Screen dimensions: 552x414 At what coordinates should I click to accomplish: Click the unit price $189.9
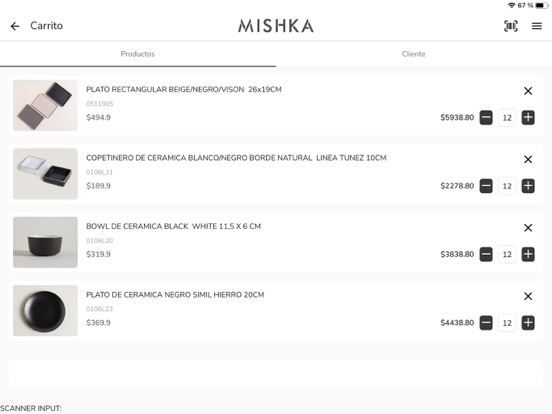(98, 186)
